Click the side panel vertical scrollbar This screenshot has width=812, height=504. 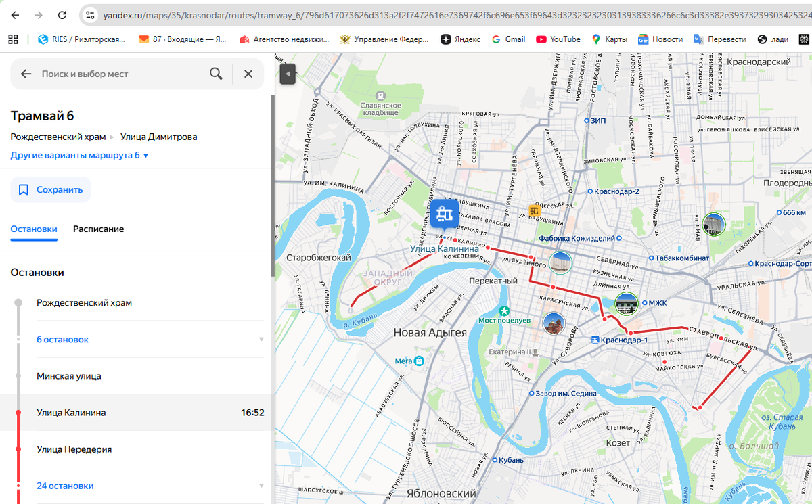tap(273, 186)
